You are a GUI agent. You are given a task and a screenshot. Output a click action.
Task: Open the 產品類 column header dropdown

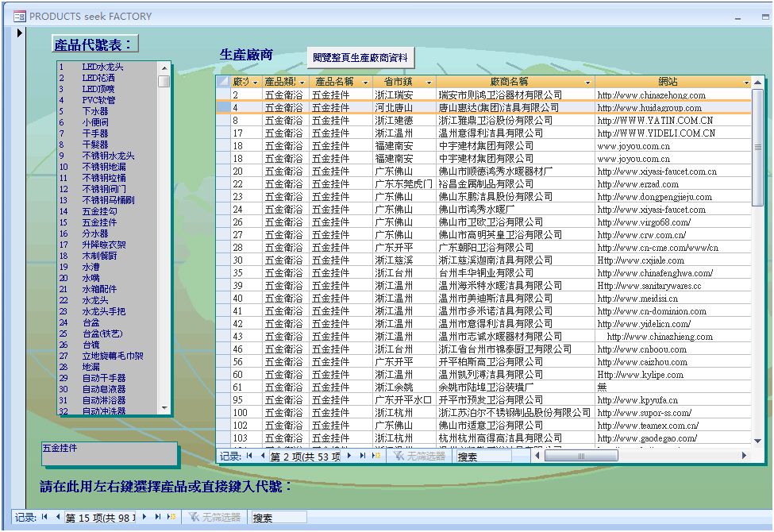(x=302, y=83)
